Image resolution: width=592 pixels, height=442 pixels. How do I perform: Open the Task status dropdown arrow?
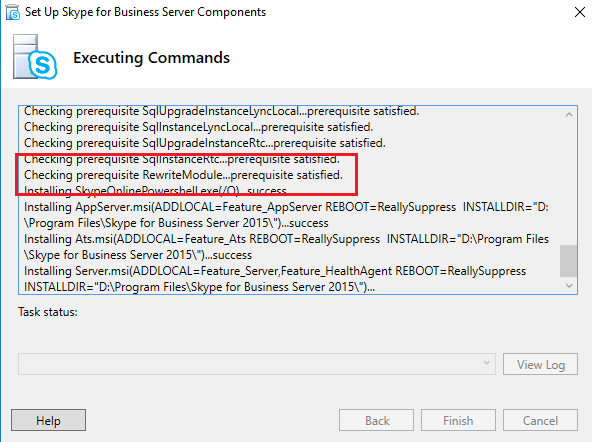coord(486,363)
